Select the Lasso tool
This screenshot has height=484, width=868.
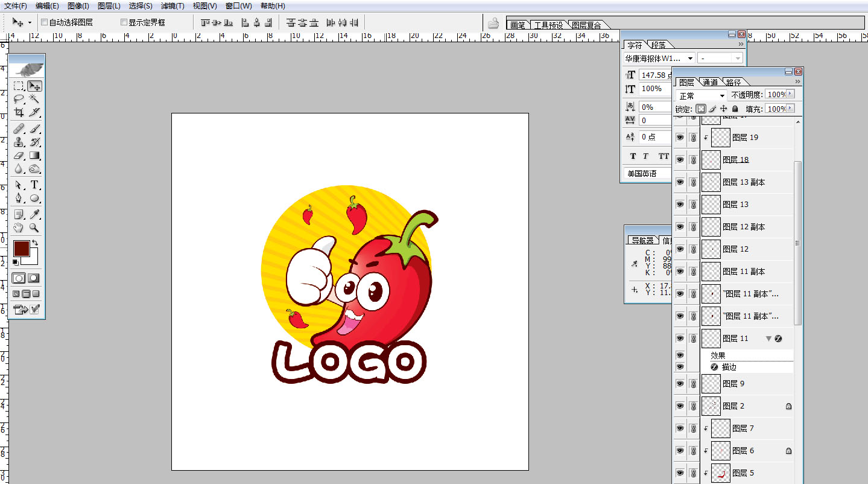coord(19,99)
